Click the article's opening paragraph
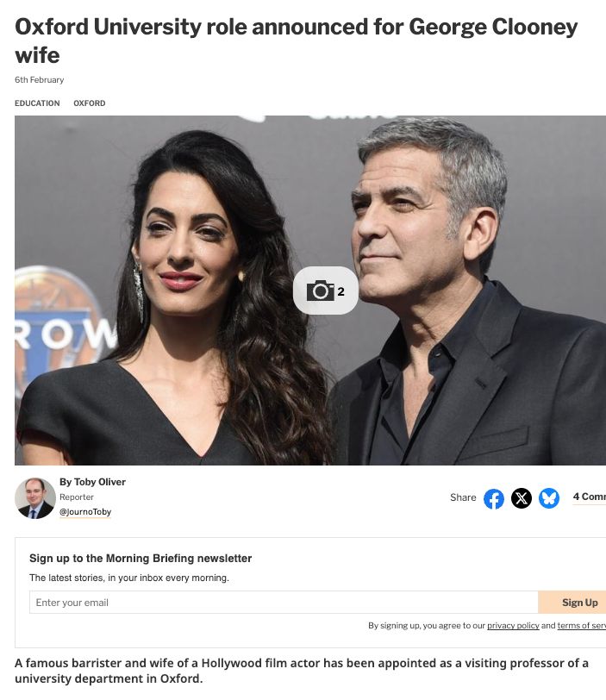 tap(302, 671)
